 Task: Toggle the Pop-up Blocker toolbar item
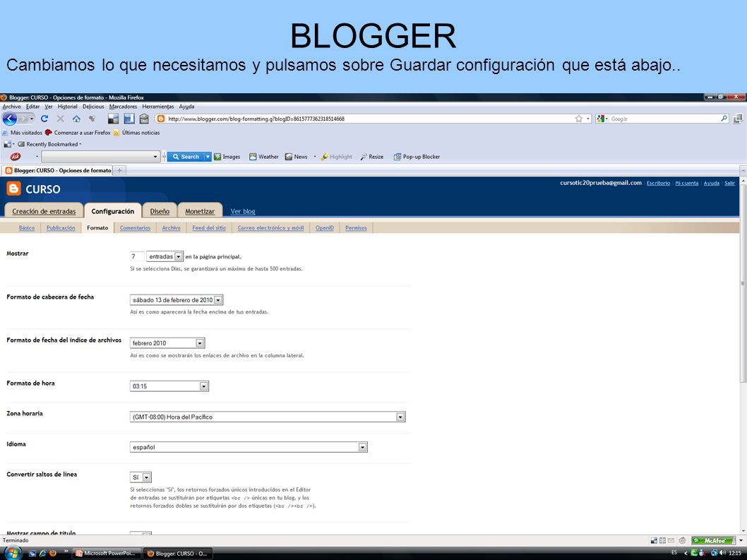(417, 156)
